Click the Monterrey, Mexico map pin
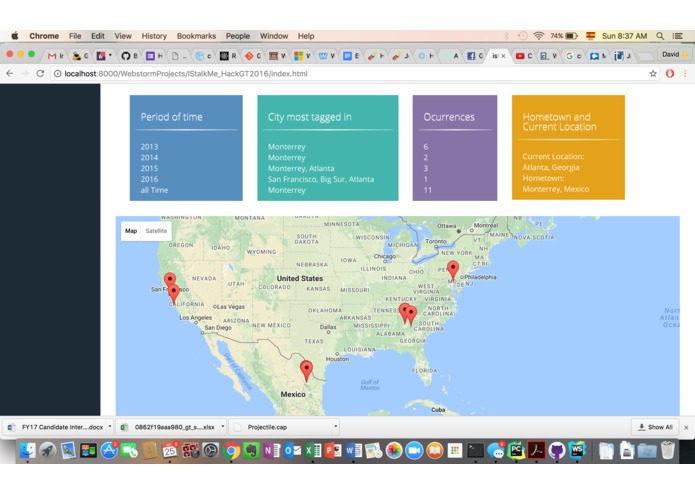 [x=306, y=371]
